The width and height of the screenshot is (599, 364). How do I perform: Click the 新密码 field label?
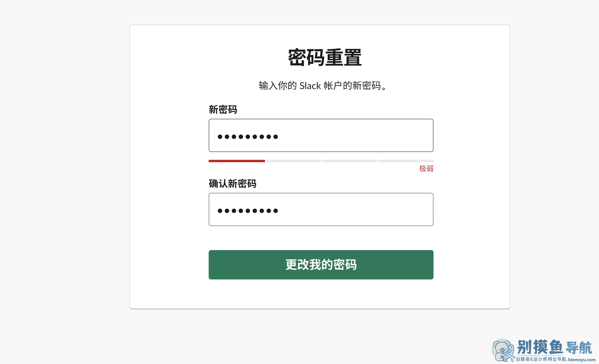coord(223,110)
